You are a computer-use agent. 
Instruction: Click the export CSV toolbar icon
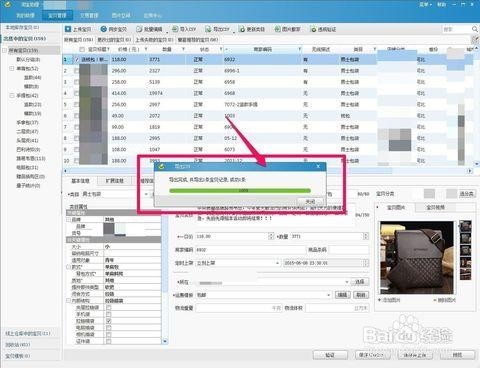208,29
